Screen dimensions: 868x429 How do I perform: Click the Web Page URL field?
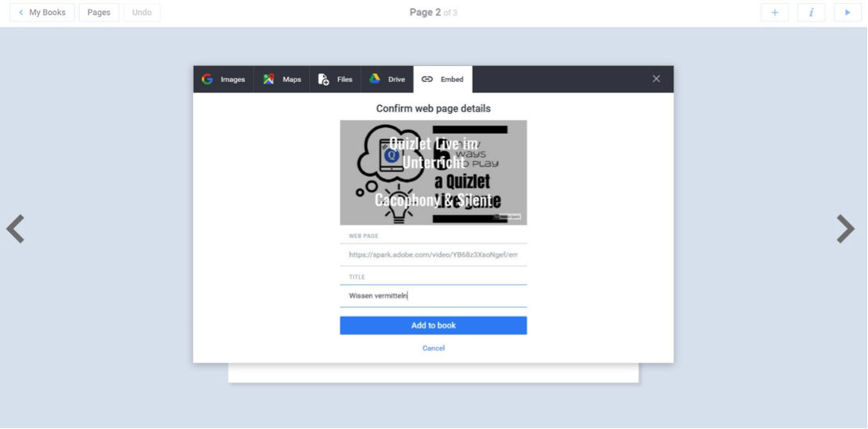point(434,255)
